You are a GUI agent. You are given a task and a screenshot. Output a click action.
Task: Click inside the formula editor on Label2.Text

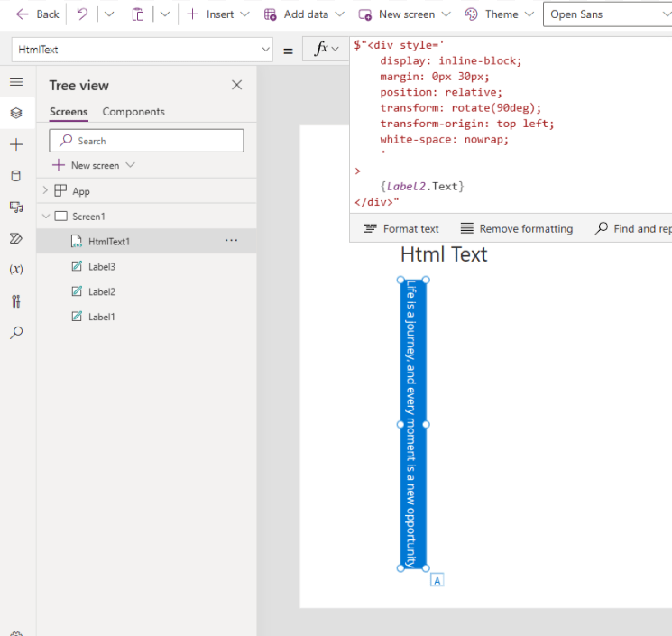coord(422,187)
